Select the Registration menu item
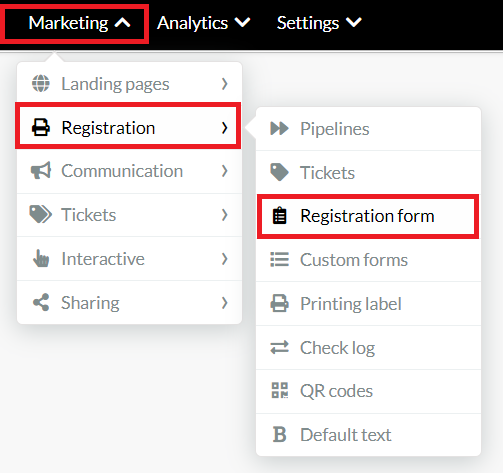 point(128,128)
